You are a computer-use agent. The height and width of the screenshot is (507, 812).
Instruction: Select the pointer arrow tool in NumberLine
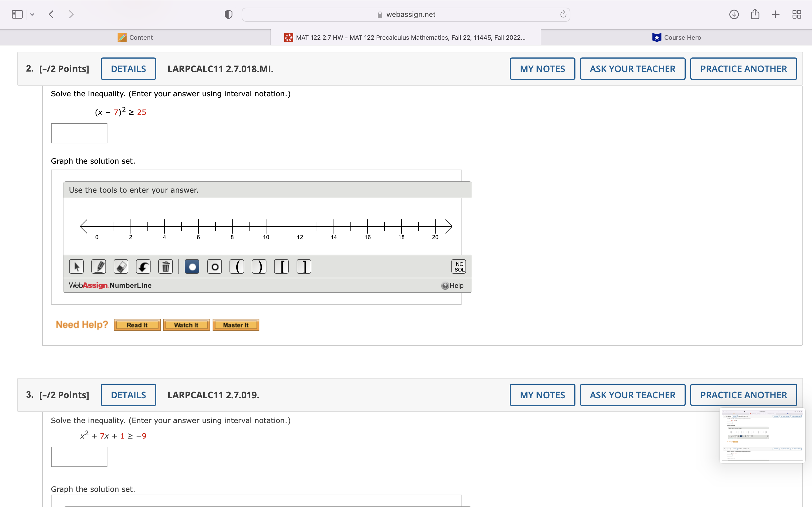(x=76, y=266)
